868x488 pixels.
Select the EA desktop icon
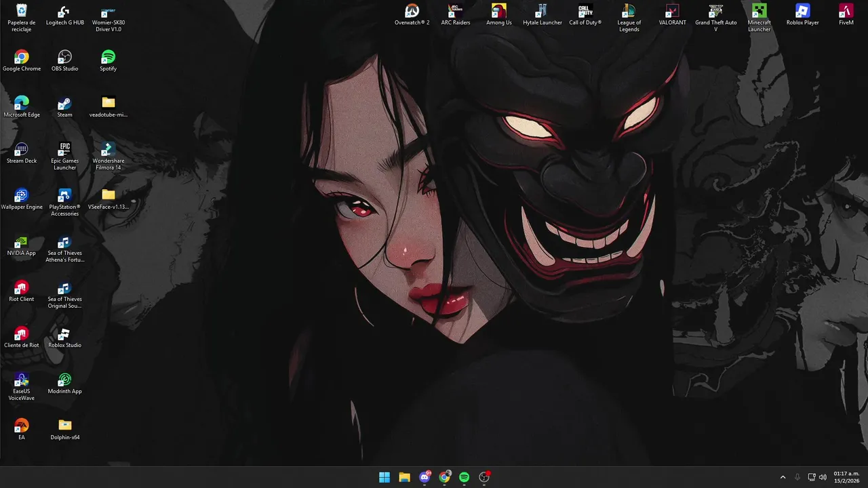(22, 430)
